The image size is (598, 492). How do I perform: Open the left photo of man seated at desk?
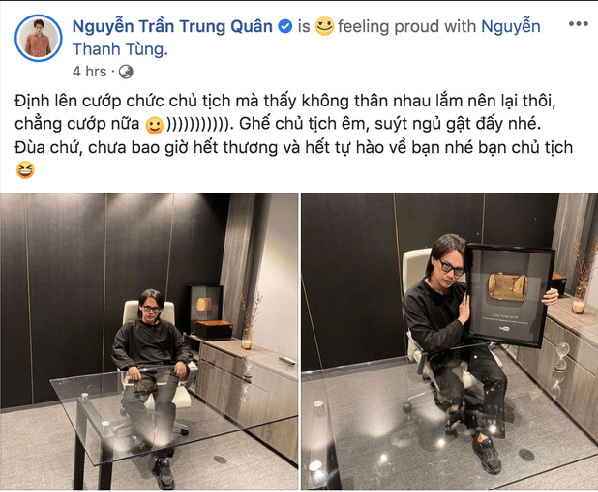pyautogui.click(x=149, y=341)
